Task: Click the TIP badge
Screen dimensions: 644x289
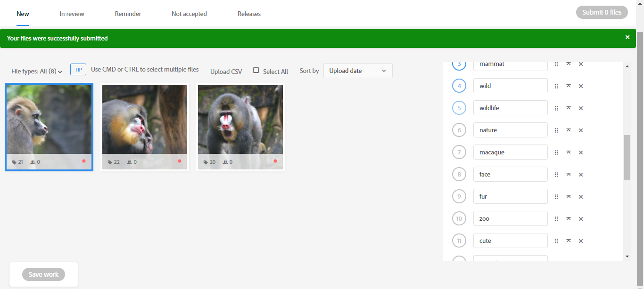Action: click(78, 70)
